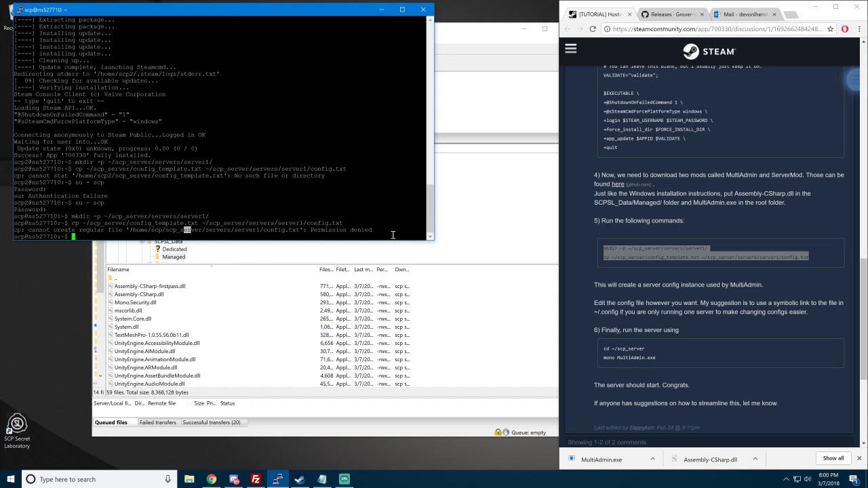Open SCP Secret Laboratory desktop shortcut
The image size is (868, 488).
17,431
